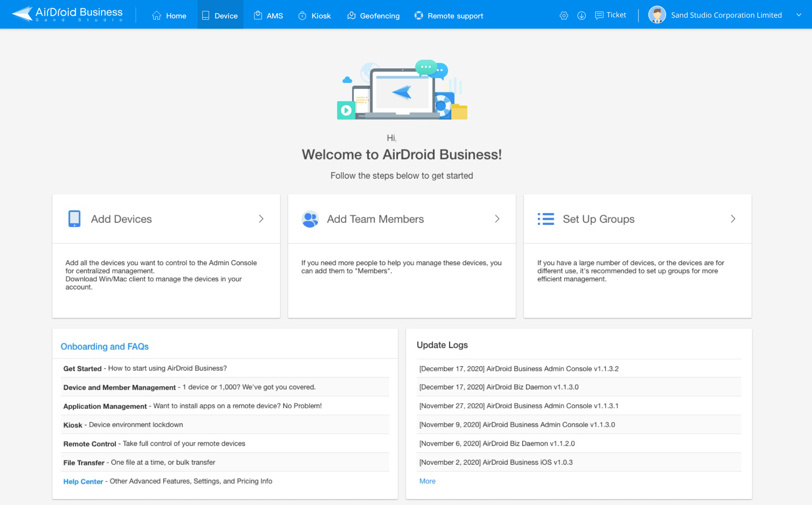Viewport: 812px width, 505px height.
Task: Open Geofencing via its map-pin icon
Action: click(351, 16)
